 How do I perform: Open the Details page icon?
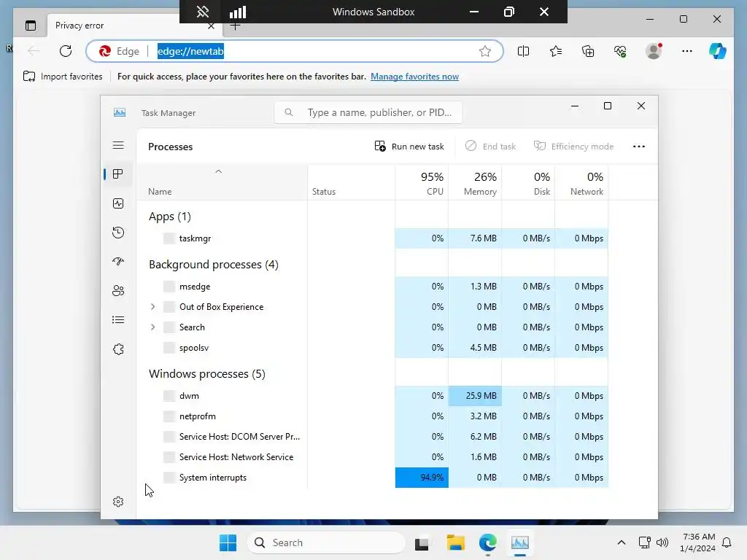[x=118, y=319]
